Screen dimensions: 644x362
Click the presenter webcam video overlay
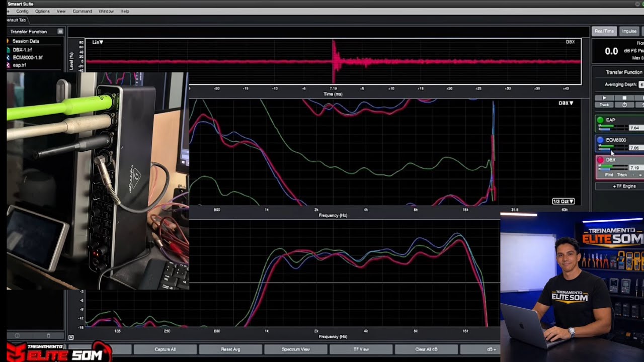[572, 287]
